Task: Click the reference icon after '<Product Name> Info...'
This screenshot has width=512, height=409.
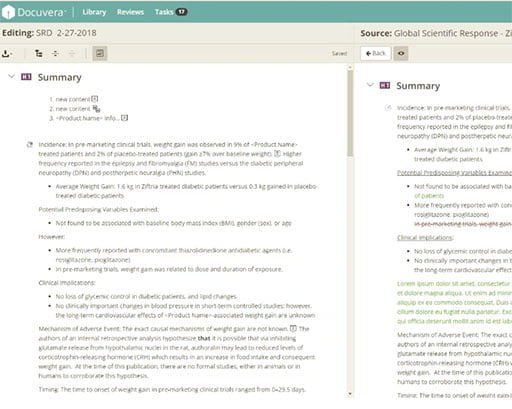Action: [x=124, y=118]
